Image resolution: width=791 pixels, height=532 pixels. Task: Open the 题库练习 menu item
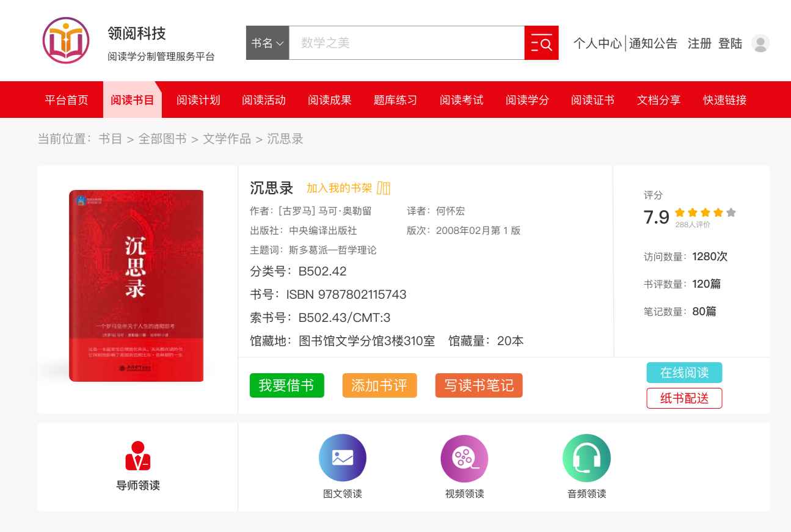pyautogui.click(x=395, y=100)
